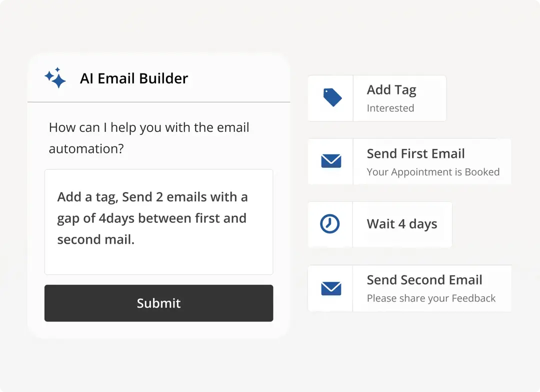This screenshot has width=540, height=392.
Task: Select the blue tag icon on Add Tag card
Action: pyautogui.click(x=330, y=98)
